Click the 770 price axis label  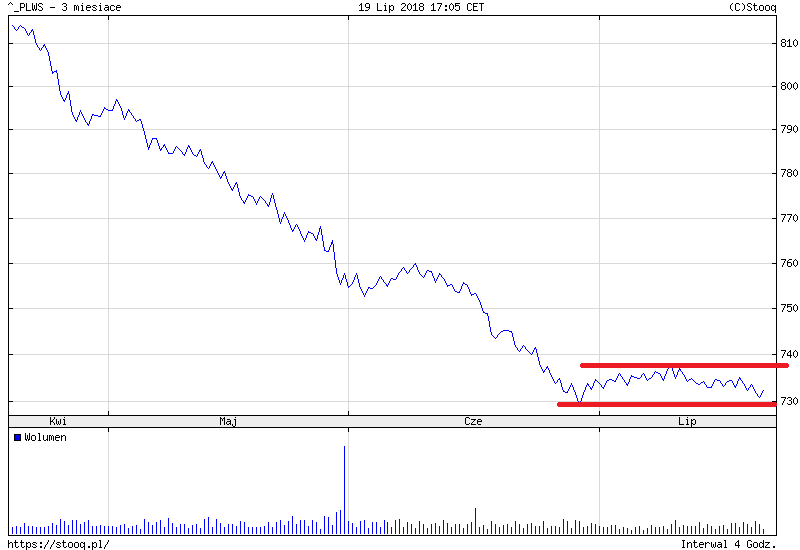(x=789, y=218)
